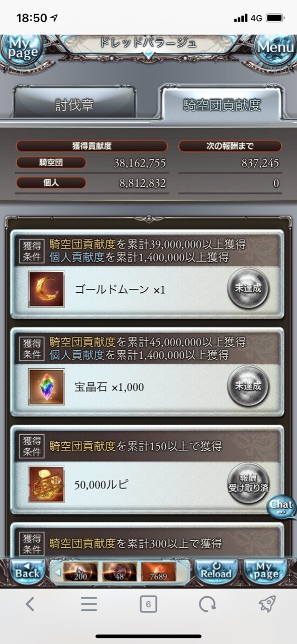This screenshot has height=644, width=297.
Task: Expand item shortcut bar left arrow
Action: tap(57, 572)
